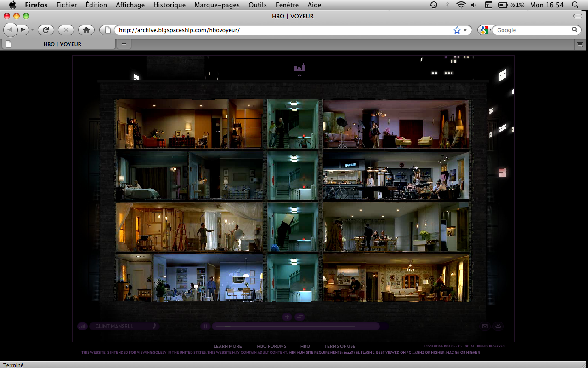Open the HBO footer link

point(305,346)
